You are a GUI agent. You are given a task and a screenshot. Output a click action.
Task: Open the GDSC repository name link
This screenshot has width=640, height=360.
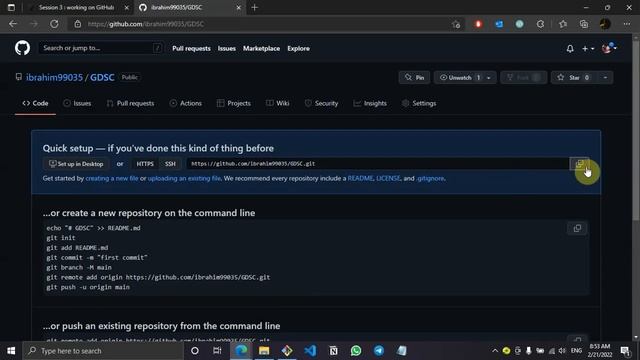(102, 78)
